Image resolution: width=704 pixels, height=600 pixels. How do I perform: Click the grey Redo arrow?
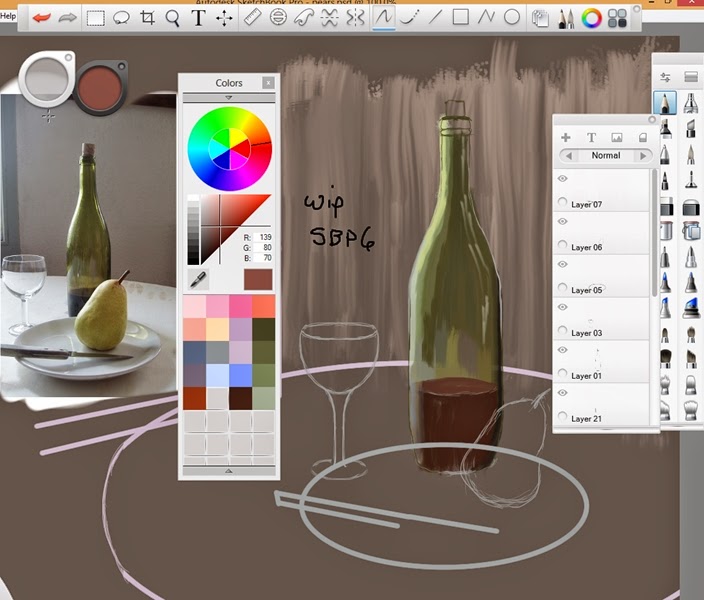click(67, 18)
